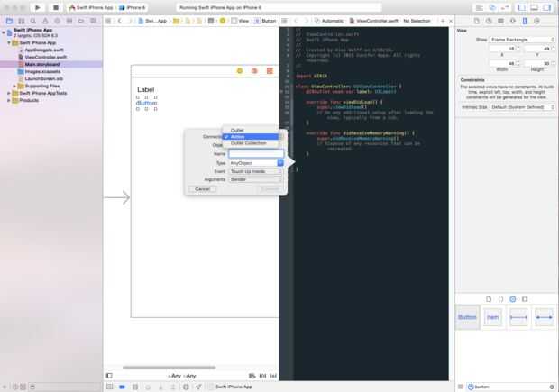
Task: Collapse the Swift iPhone App project root
Action: click(4, 32)
